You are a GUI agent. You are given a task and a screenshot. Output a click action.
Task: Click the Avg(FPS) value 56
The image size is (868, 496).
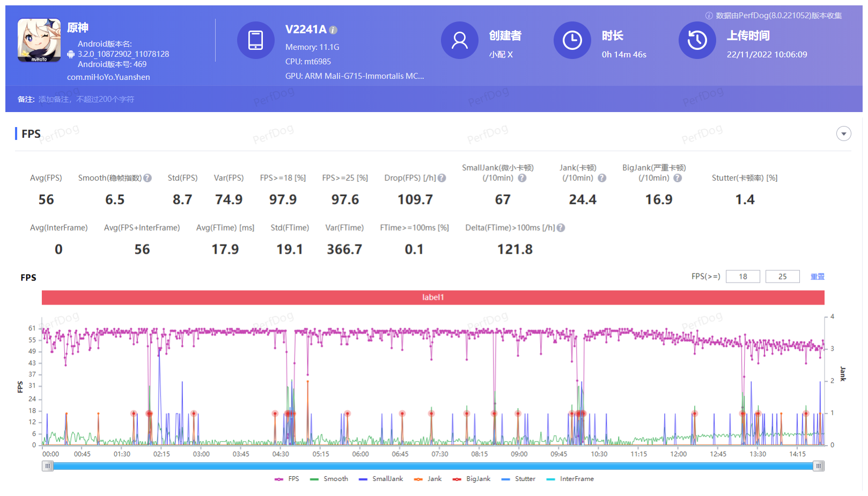[46, 199]
